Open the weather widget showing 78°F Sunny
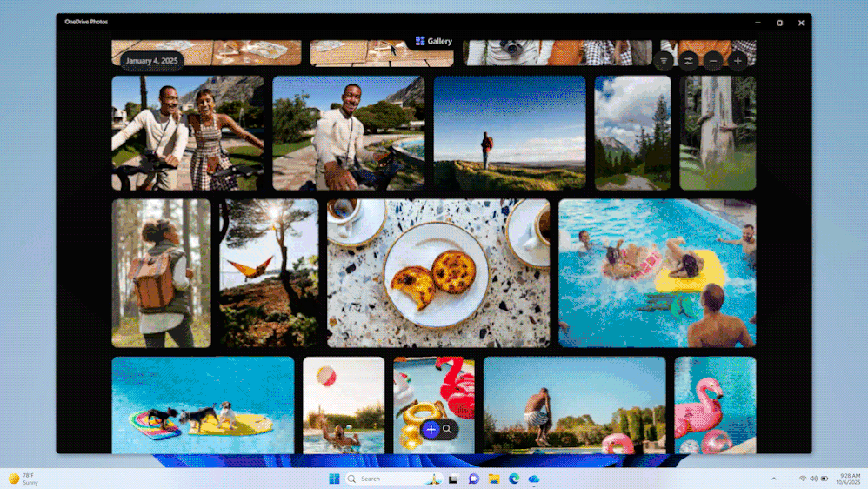 tap(23, 479)
